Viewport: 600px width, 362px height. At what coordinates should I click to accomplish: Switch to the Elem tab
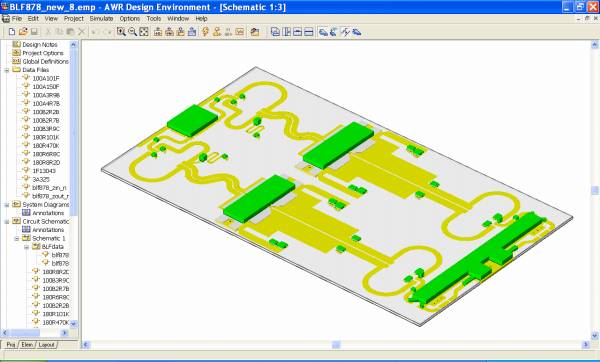pyautogui.click(x=27, y=345)
